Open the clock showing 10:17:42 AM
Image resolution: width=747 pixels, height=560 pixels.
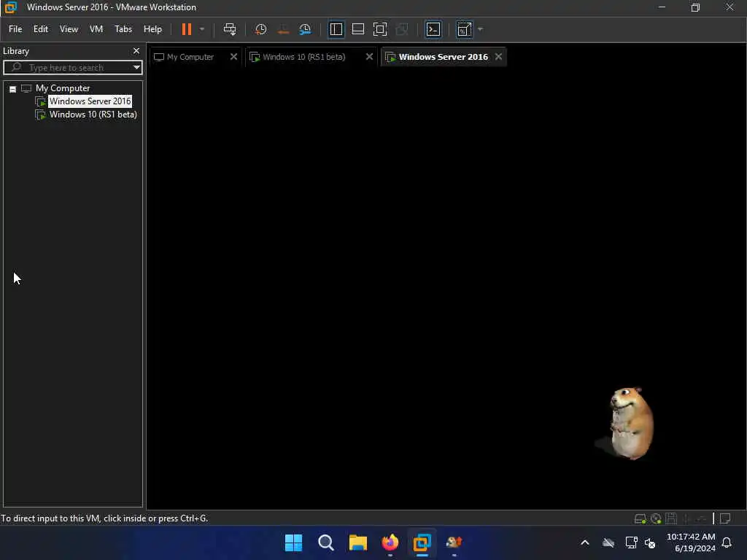point(691,542)
